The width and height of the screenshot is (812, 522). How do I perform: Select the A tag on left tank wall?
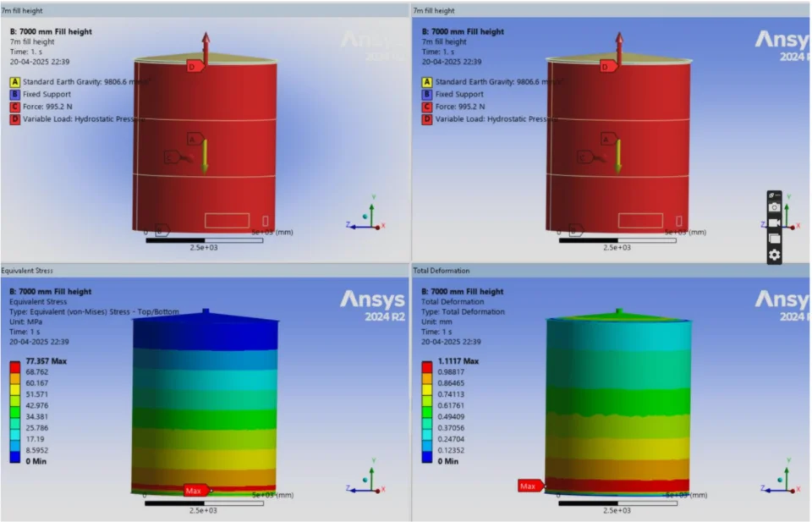(x=195, y=139)
